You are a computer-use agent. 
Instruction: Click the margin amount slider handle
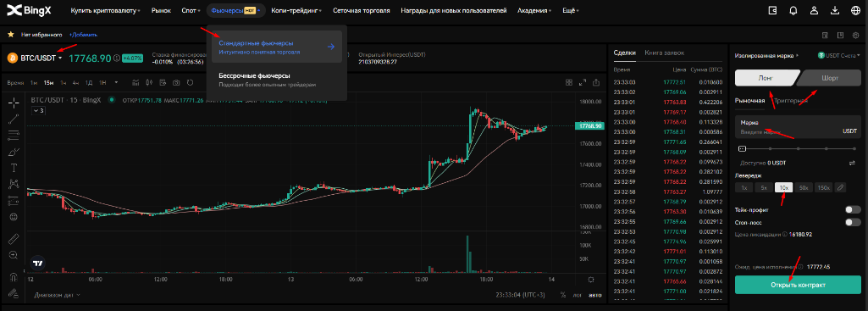tap(742, 148)
